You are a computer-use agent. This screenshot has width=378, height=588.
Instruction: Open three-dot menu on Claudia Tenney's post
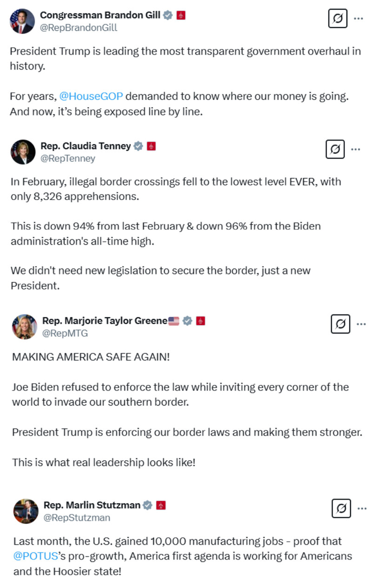tap(356, 149)
